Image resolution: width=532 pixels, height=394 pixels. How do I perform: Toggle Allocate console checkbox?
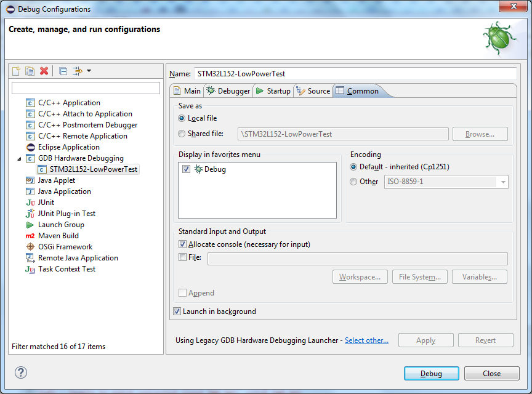click(x=182, y=244)
